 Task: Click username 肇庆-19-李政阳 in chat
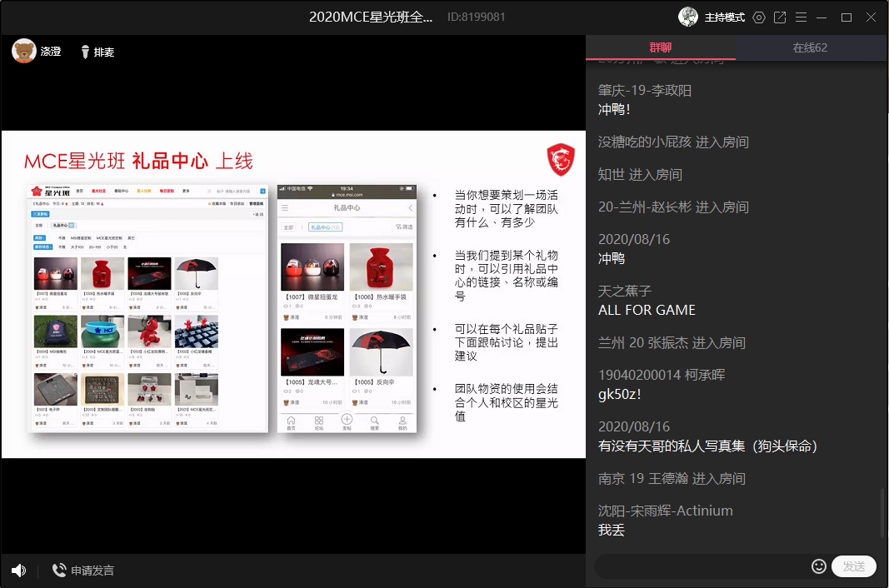[645, 90]
